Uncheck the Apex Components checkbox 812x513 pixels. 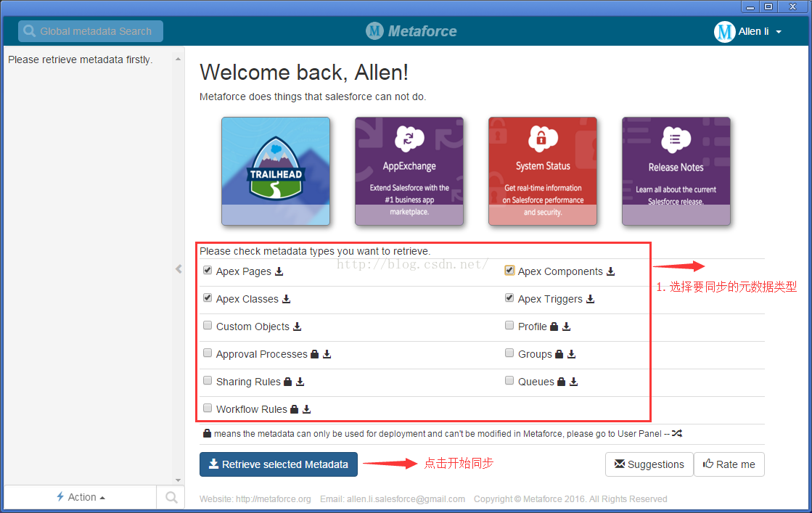pos(509,270)
